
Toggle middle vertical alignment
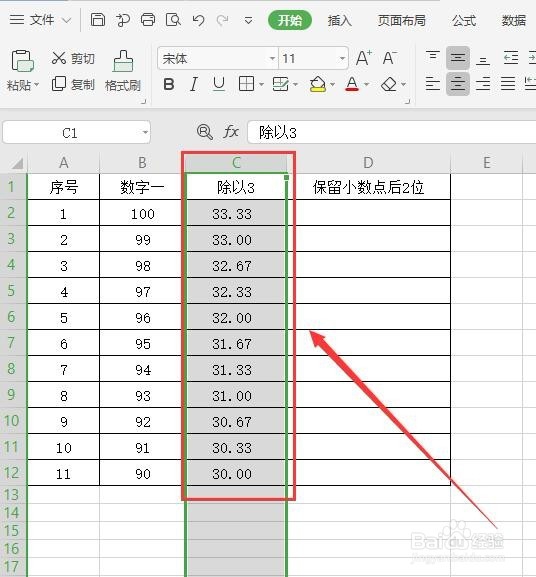click(458, 58)
